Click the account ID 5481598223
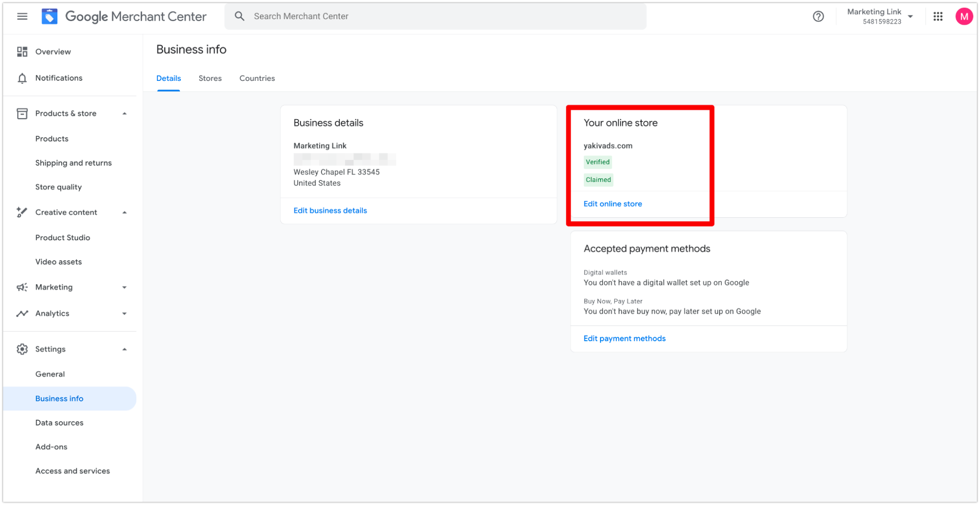The width and height of the screenshot is (980, 505). coord(881,22)
